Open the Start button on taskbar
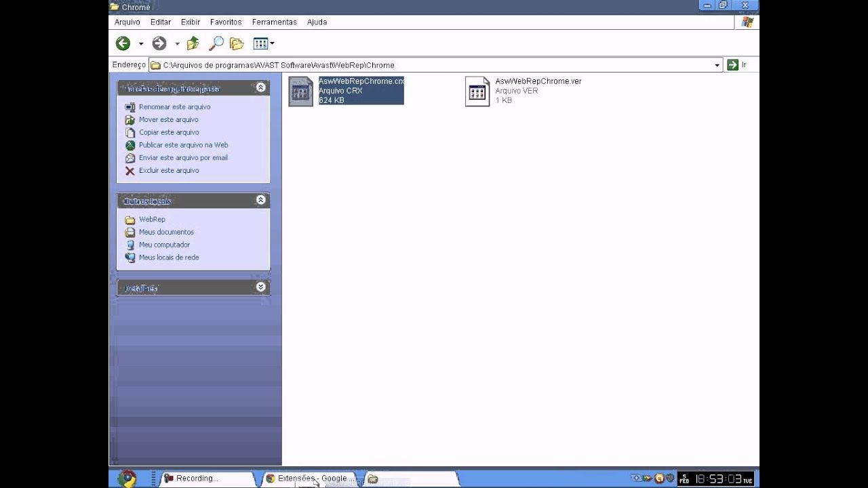Image resolution: width=868 pixels, height=488 pixels. coord(126,479)
